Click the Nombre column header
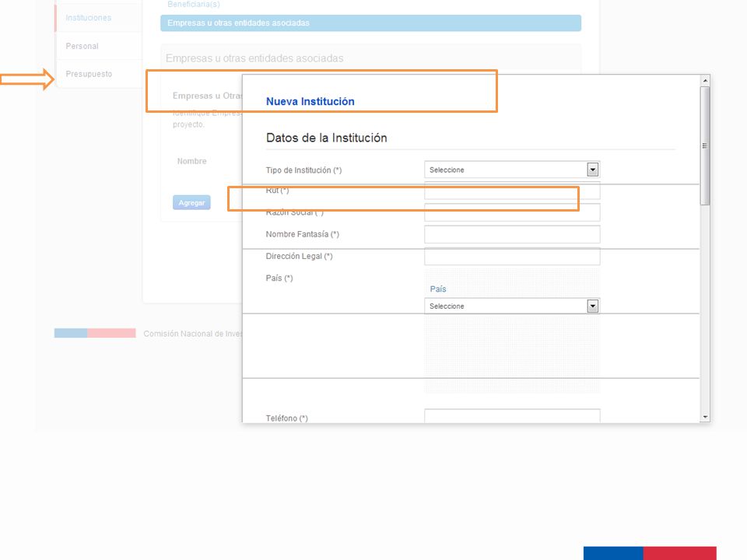 coord(192,162)
